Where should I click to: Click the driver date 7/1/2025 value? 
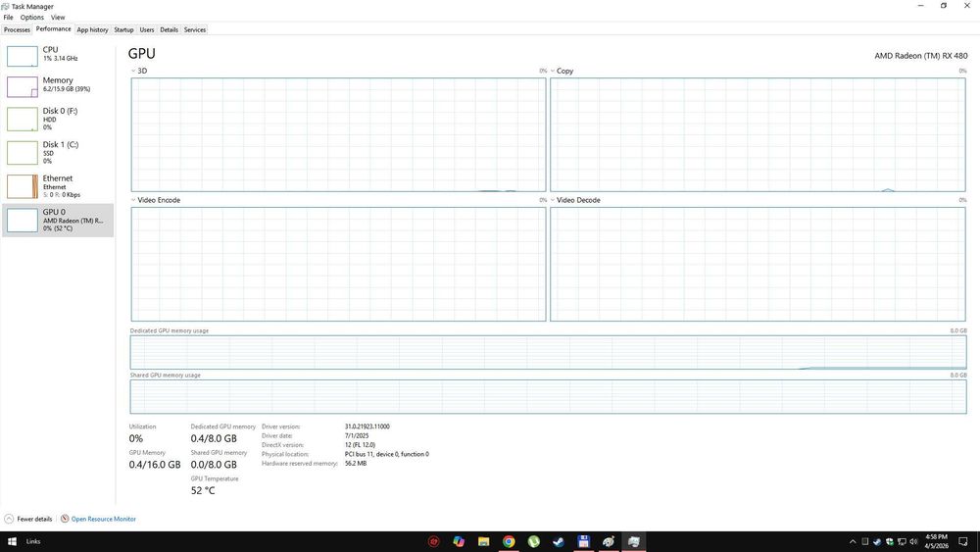[357, 435]
